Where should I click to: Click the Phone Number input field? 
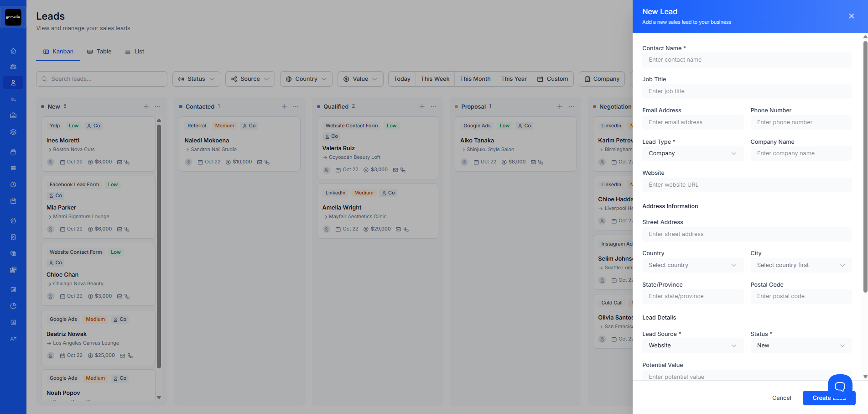point(801,122)
